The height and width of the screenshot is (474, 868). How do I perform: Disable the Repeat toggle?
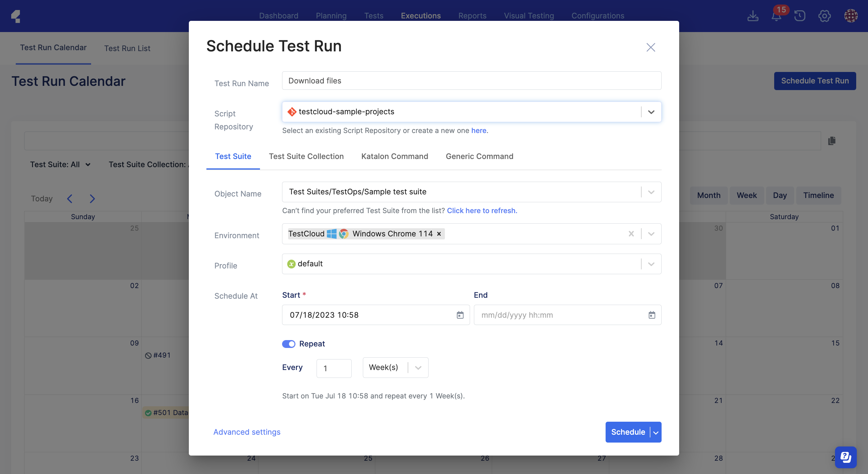pyautogui.click(x=289, y=344)
